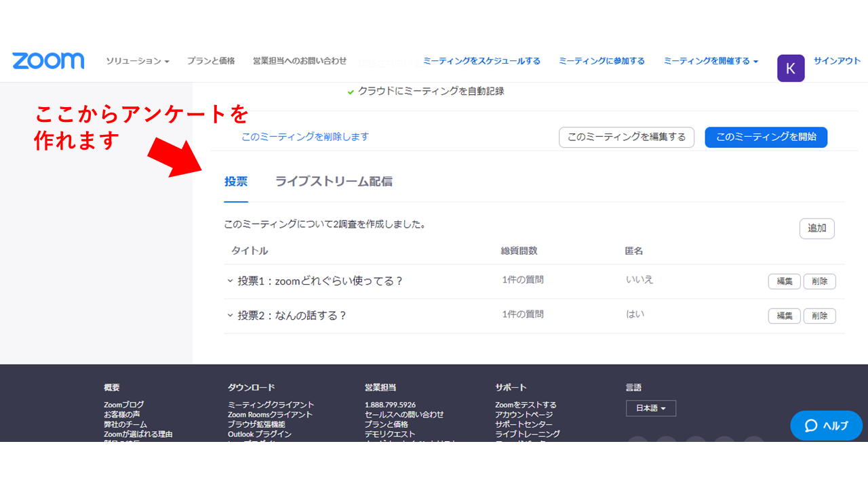Click the タイトル column header

[250, 251]
